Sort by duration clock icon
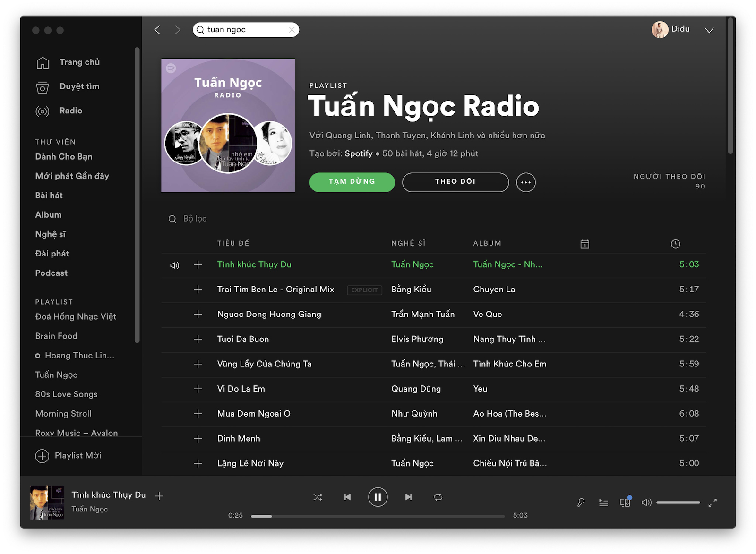Screen dimensions: 756x554 point(676,244)
